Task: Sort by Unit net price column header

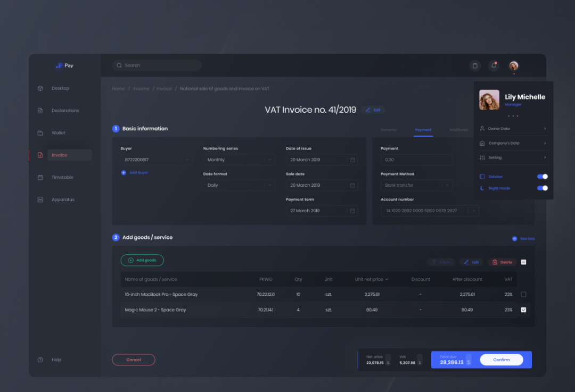Action: coord(371,279)
